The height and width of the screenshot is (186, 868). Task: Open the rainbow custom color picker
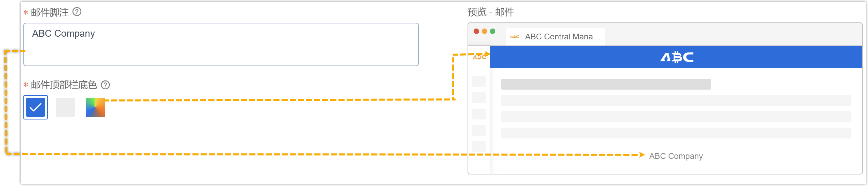pos(95,107)
